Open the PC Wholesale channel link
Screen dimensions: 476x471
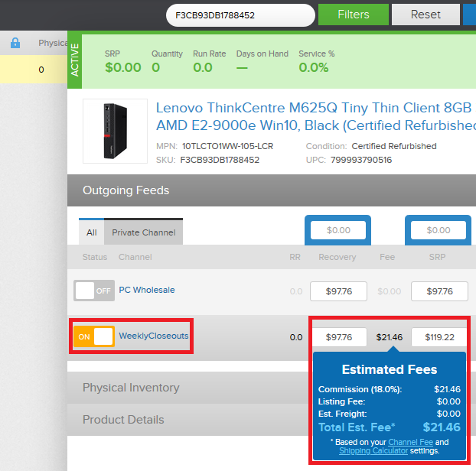147,290
